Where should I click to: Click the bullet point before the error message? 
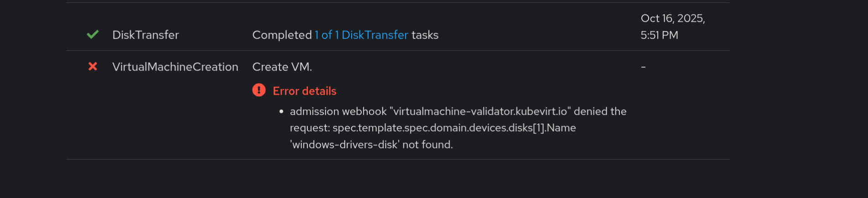pos(281,112)
